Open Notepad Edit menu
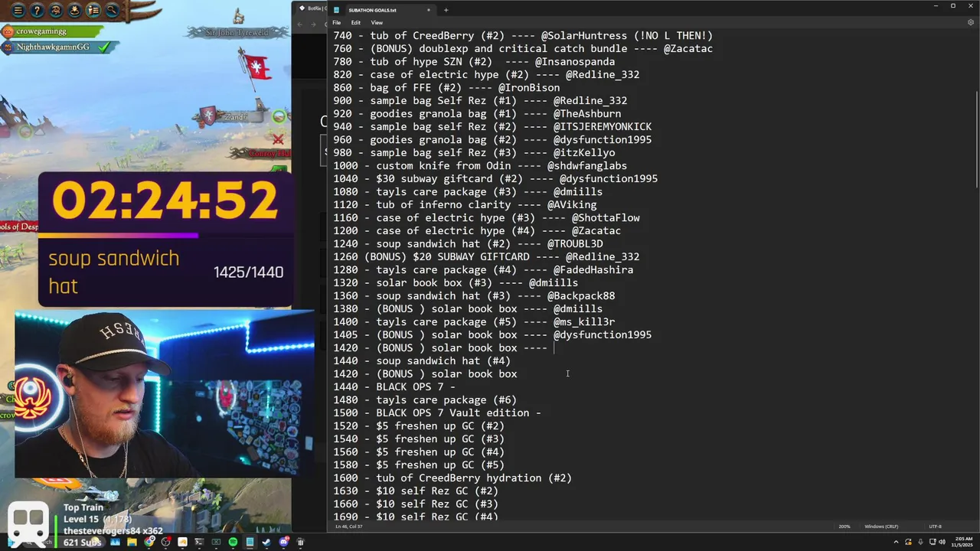 [356, 22]
